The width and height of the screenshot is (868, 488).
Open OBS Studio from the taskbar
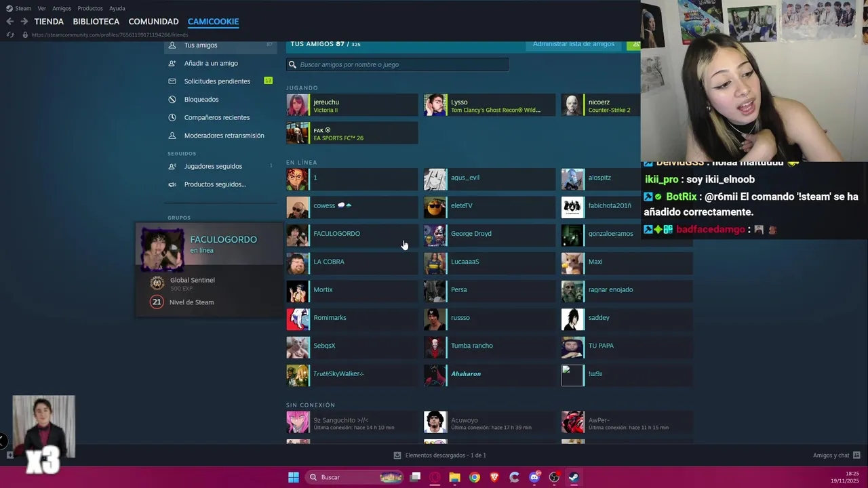click(554, 477)
